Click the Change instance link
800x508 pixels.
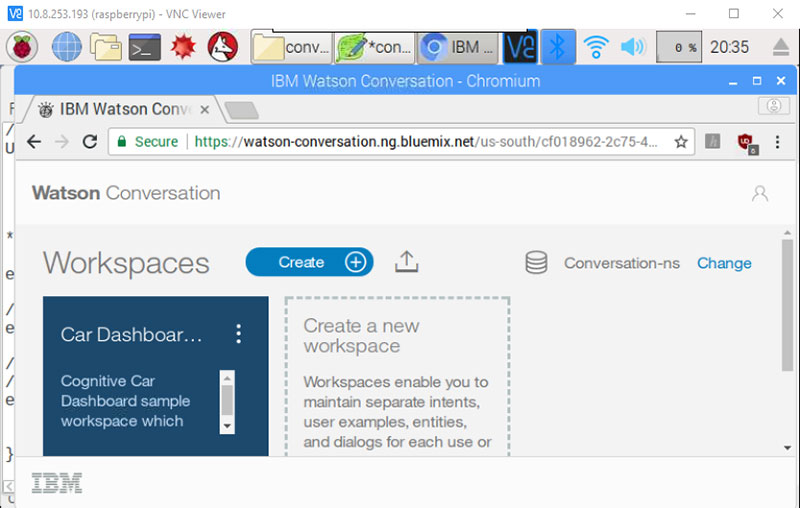click(724, 263)
